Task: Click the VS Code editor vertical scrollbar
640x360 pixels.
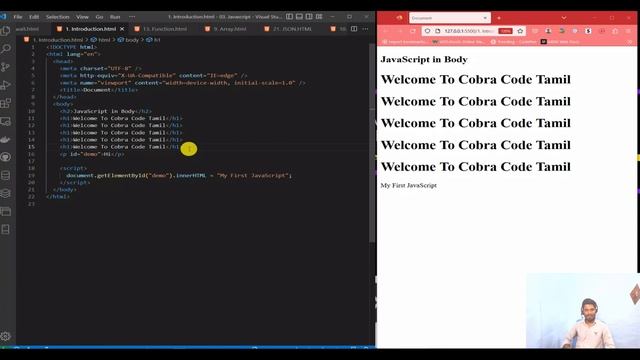Action: point(372,143)
